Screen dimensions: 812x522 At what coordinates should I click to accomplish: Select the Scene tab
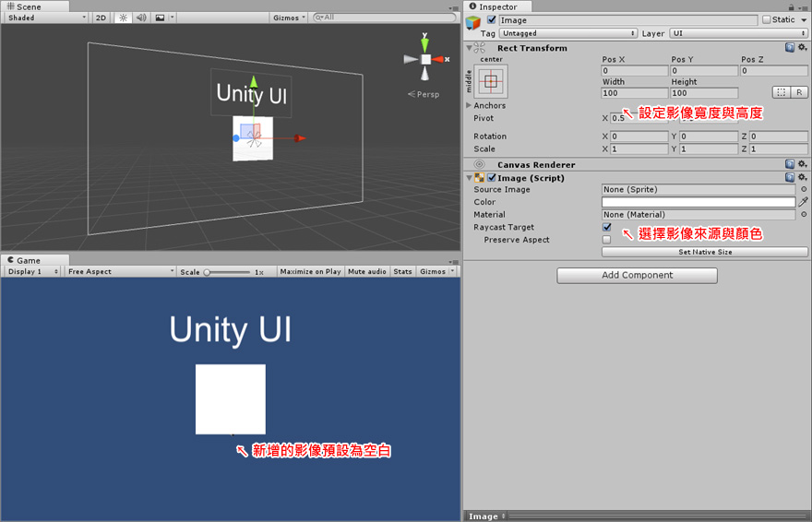[34, 6]
